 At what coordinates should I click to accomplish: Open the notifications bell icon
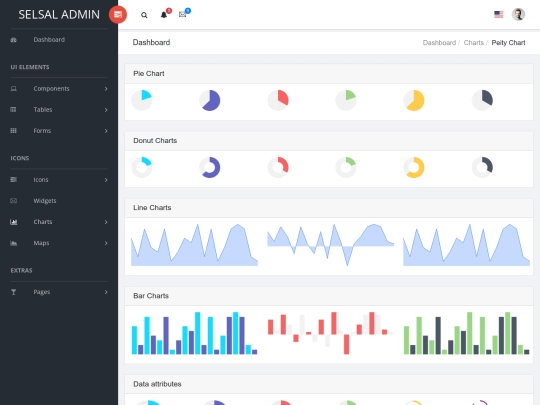[x=164, y=14]
